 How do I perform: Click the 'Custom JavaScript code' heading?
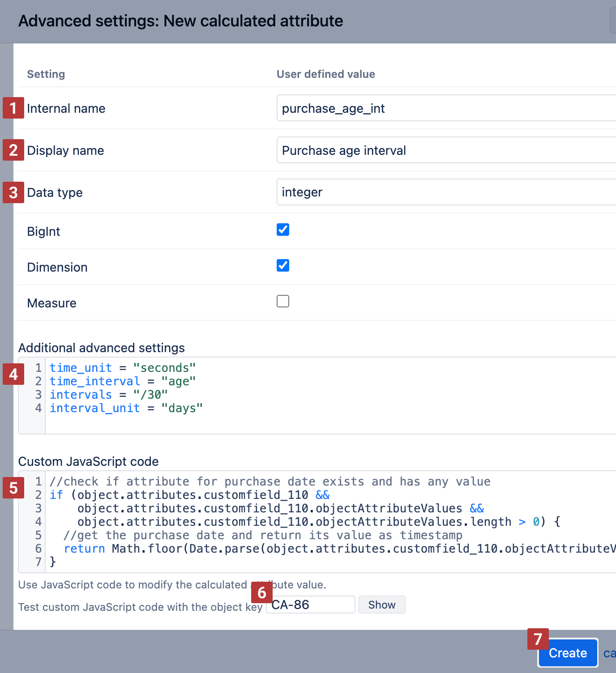coord(89,461)
